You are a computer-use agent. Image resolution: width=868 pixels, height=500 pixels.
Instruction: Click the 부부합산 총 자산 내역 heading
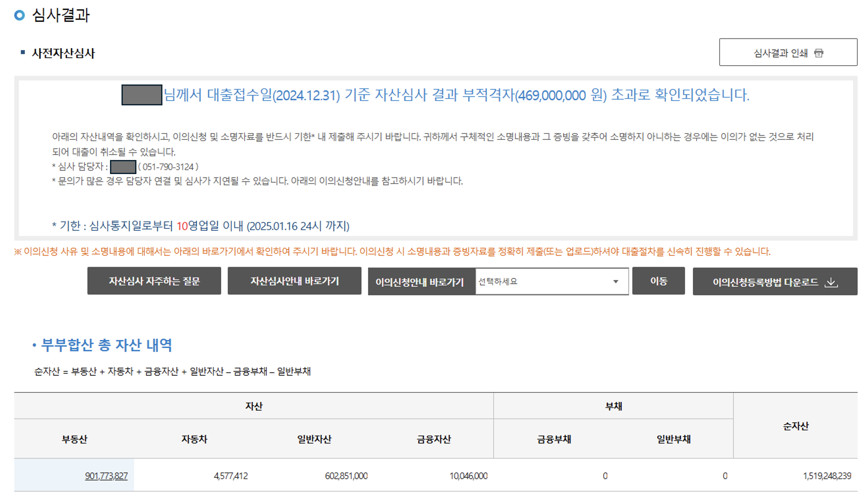click(107, 345)
